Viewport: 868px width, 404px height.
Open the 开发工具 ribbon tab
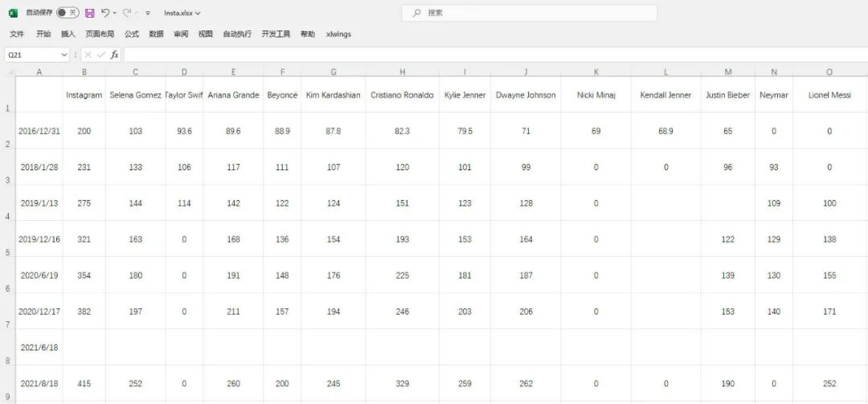tap(276, 35)
